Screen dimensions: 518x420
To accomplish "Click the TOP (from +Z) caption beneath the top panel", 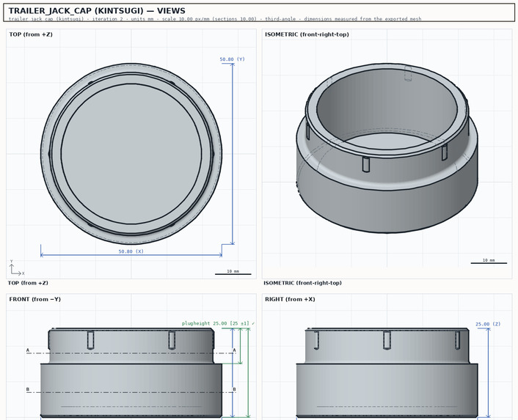I will pyautogui.click(x=28, y=283).
